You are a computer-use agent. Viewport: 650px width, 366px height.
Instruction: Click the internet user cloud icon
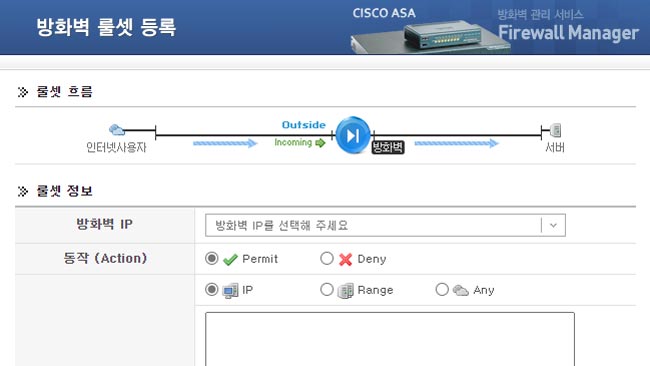point(116,130)
